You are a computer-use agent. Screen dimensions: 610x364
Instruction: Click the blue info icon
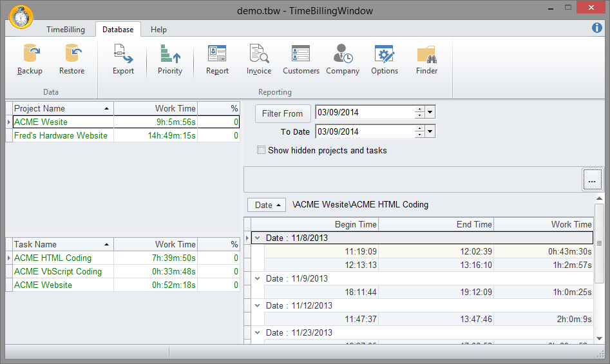point(597,28)
